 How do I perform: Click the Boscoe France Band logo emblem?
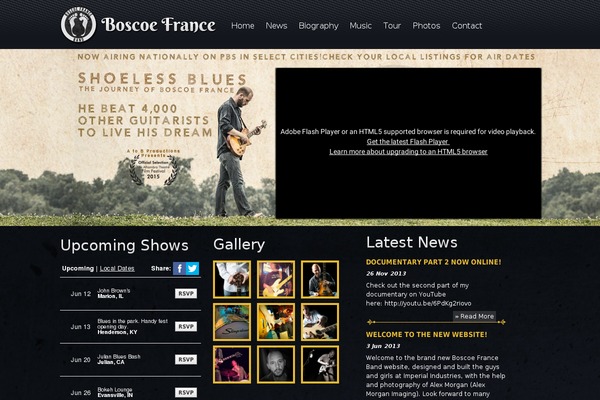[78, 24]
